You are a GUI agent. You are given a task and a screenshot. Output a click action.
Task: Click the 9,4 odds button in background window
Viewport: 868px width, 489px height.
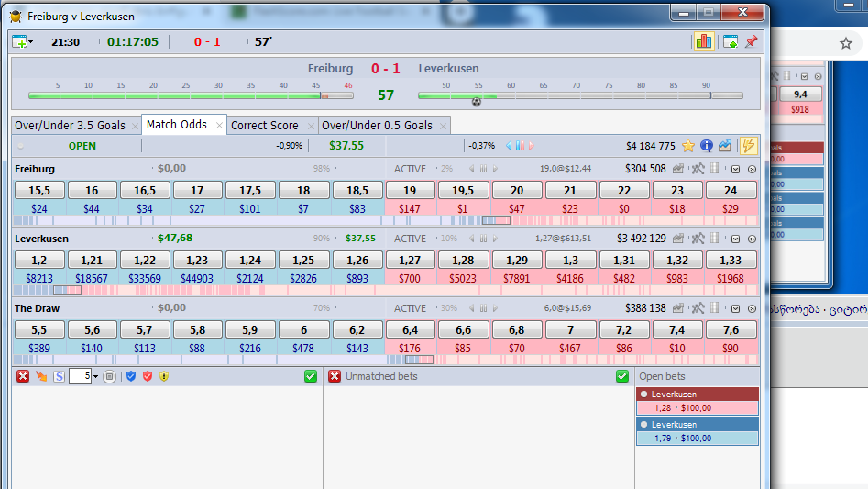tap(800, 94)
